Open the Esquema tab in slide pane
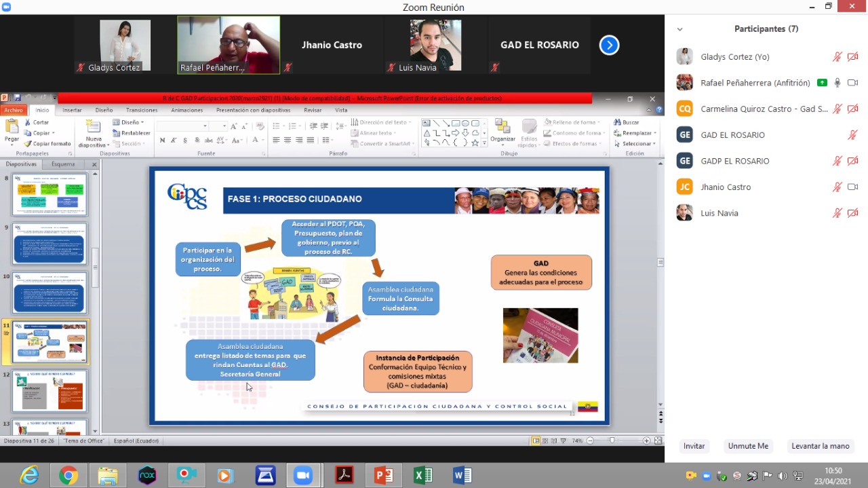Screen dimensions: 868x488 point(63,164)
